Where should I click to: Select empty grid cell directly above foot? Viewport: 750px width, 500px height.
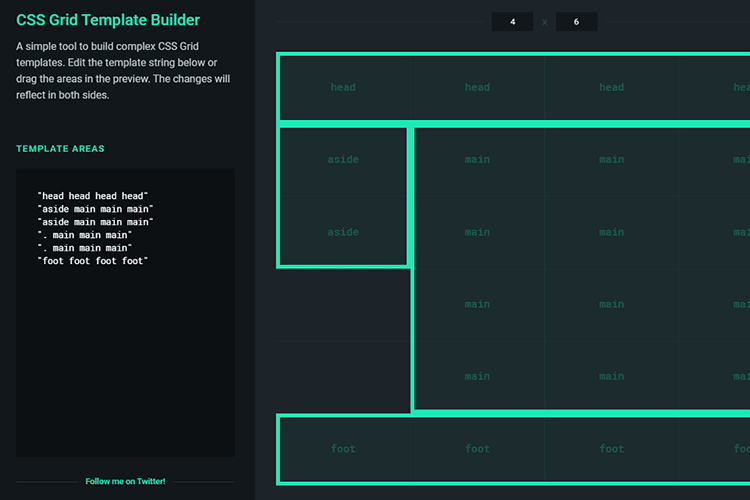(343, 376)
